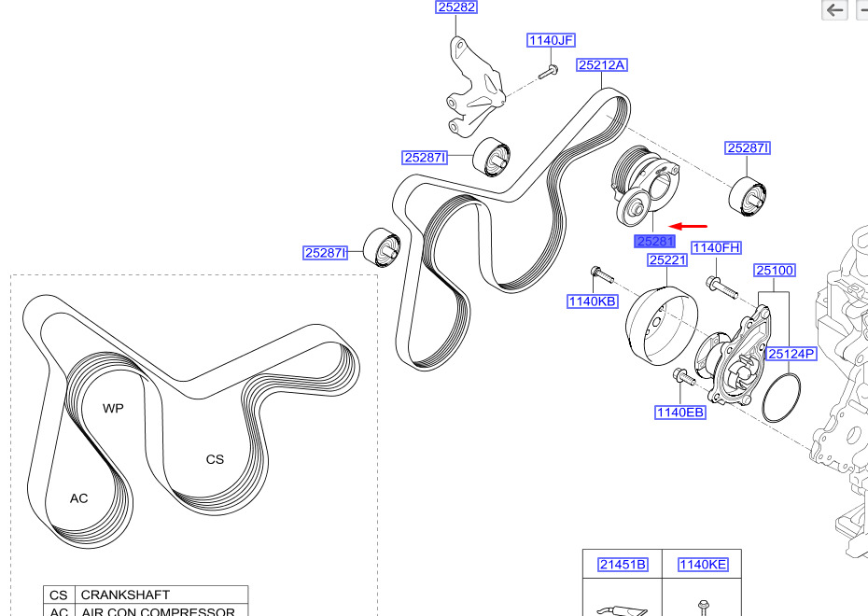868x616 pixels.
Task: Click part number 1140KB
Action: [593, 301]
